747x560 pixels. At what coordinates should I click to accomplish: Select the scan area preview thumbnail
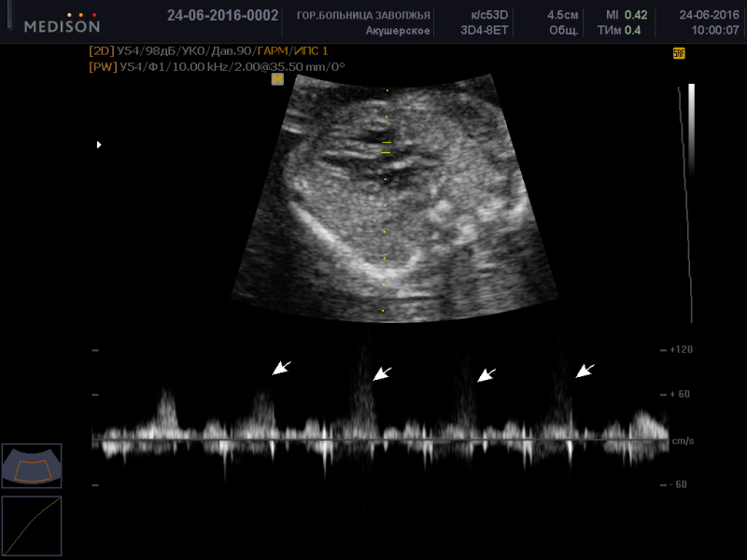pos(32,466)
